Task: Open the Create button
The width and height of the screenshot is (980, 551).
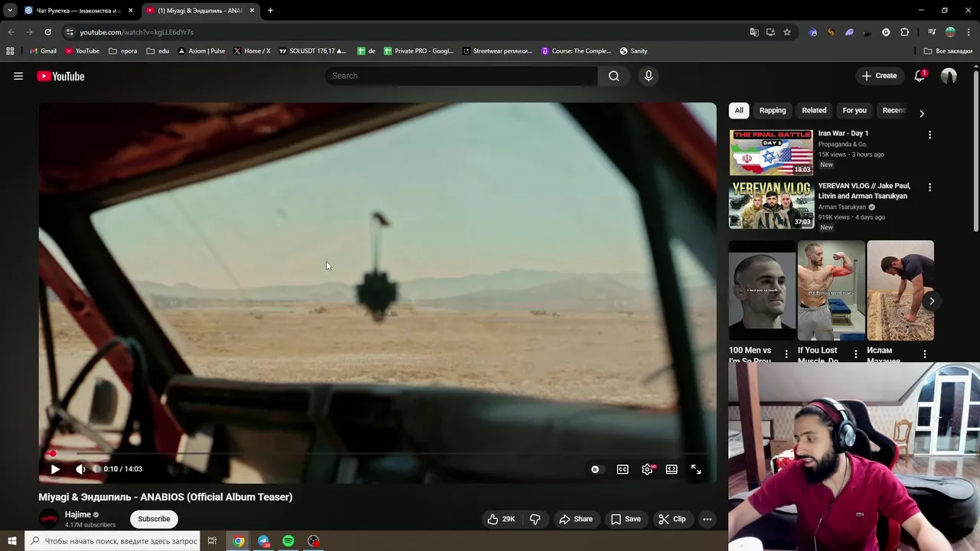Action: click(x=879, y=76)
